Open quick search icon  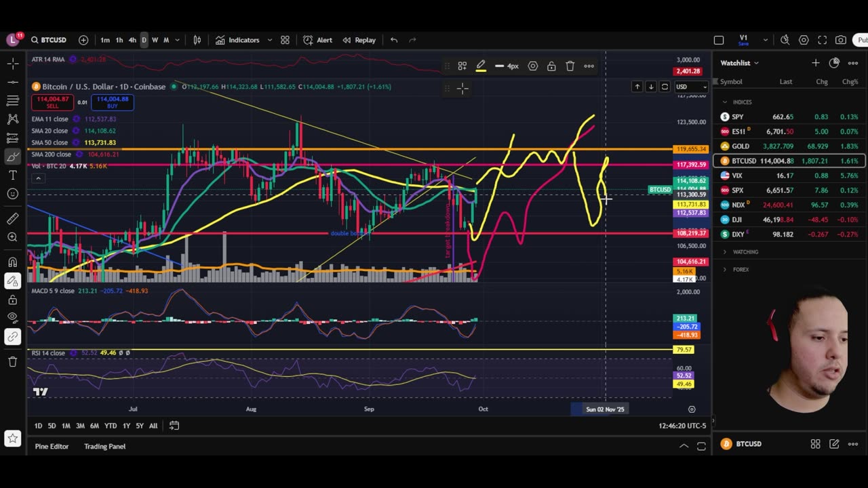[785, 40]
